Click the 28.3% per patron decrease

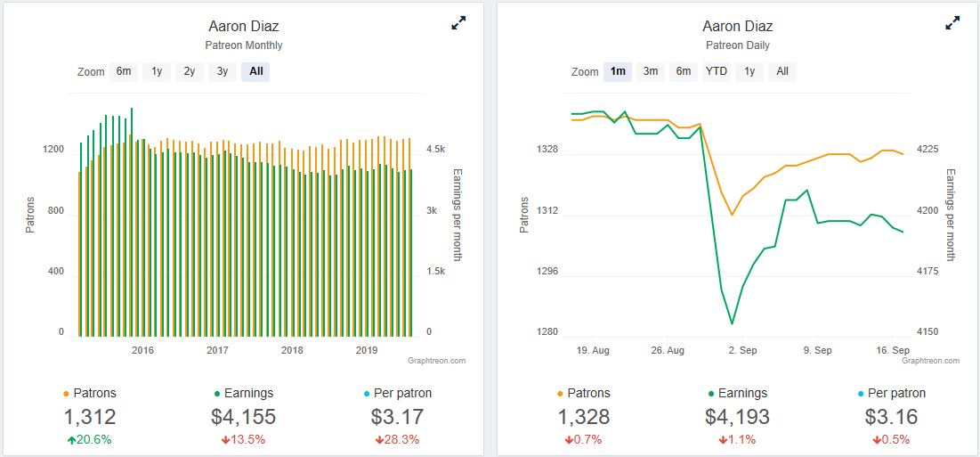coord(398,439)
